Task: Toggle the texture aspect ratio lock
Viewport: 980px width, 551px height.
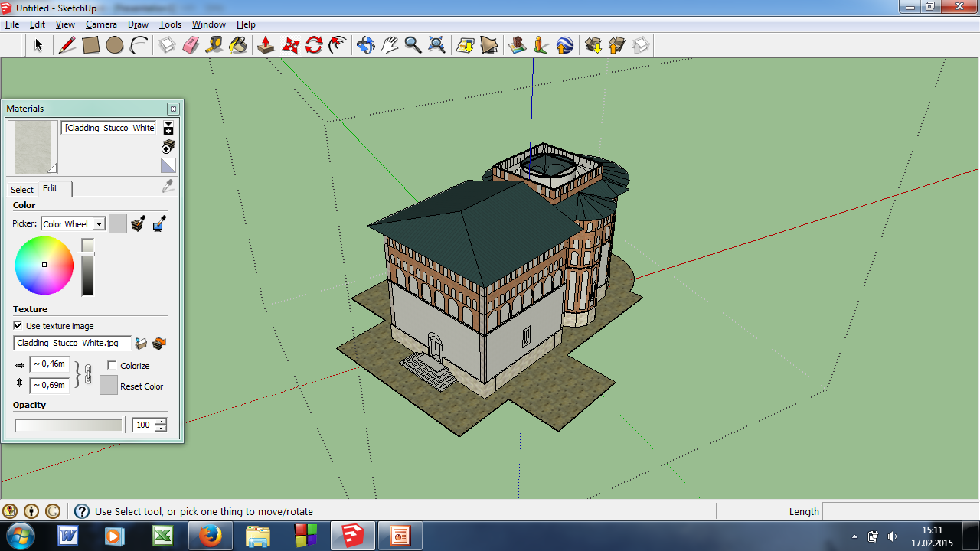Action: click(x=87, y=374)
